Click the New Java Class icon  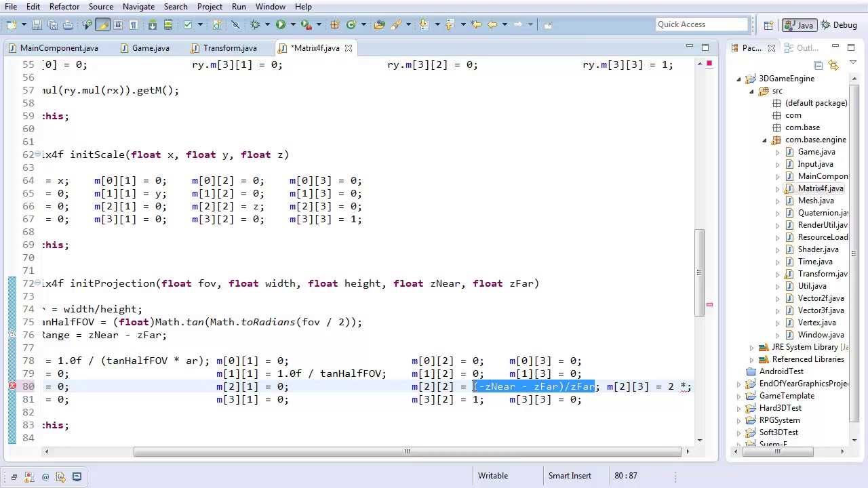point(351,24)
